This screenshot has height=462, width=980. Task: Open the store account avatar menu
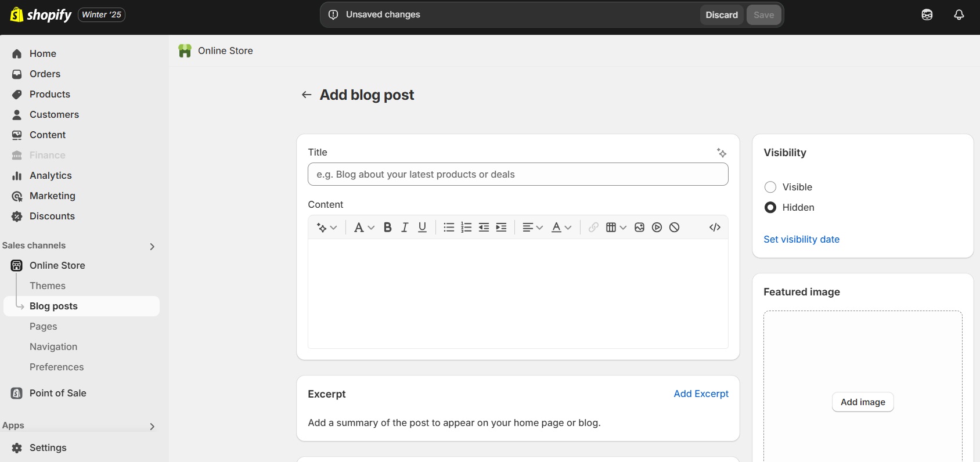click(x=927, y=15)
